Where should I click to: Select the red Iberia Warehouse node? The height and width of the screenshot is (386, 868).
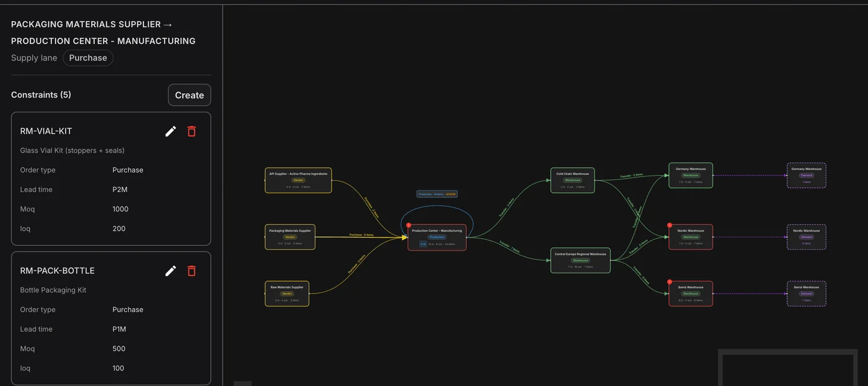691,294
